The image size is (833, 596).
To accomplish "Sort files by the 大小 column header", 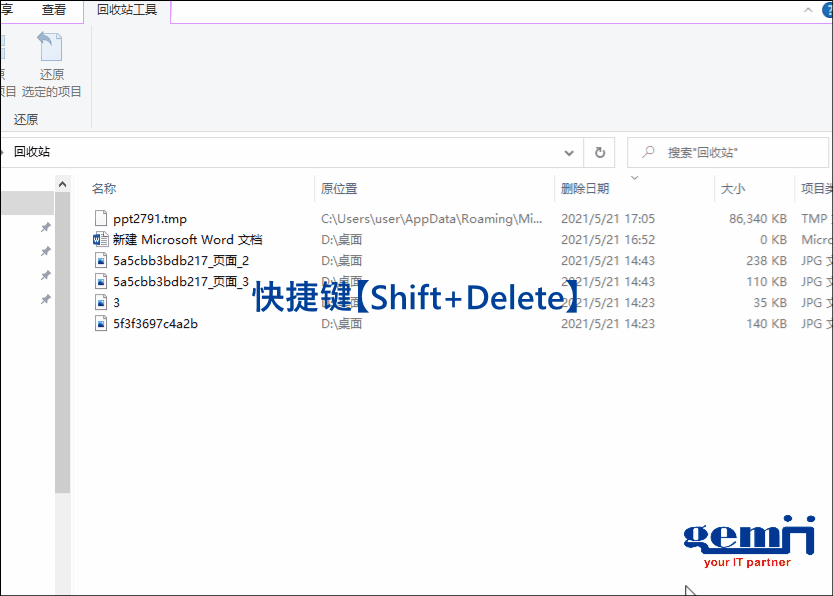I will coord(731,188).
